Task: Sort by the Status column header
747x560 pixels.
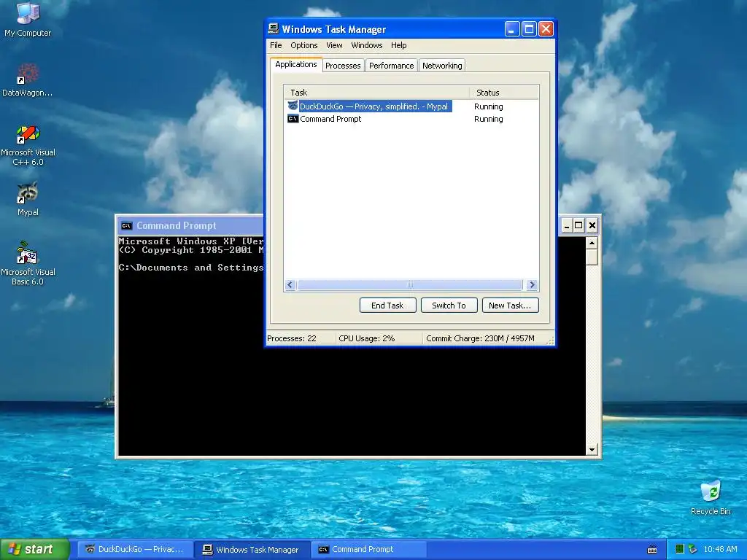Action: [504, 93]
